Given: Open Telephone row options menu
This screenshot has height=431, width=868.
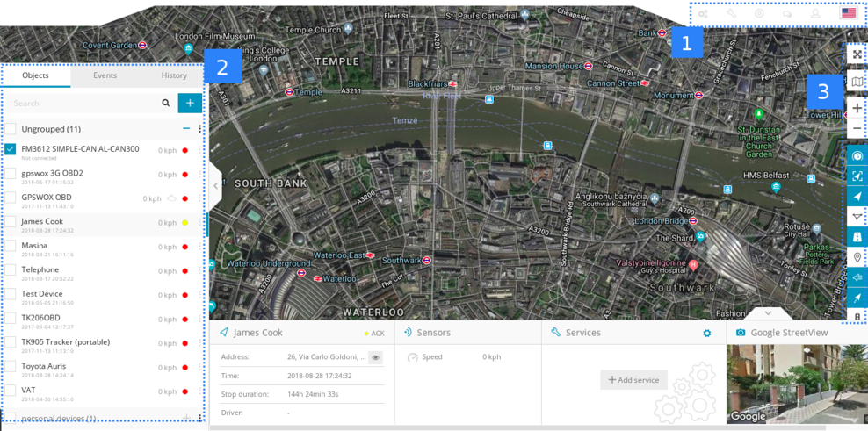Looking at the screenshot, I should click(199, 271).
